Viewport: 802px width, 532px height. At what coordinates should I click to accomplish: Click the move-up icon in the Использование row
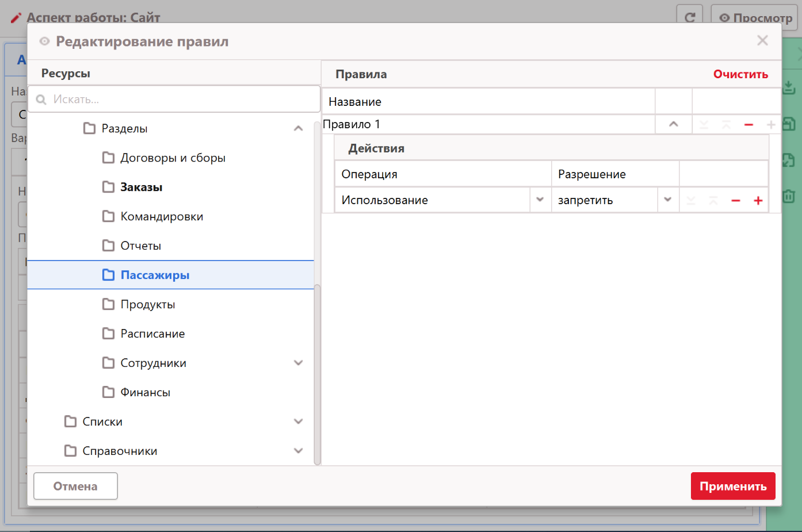coord(713,201)
